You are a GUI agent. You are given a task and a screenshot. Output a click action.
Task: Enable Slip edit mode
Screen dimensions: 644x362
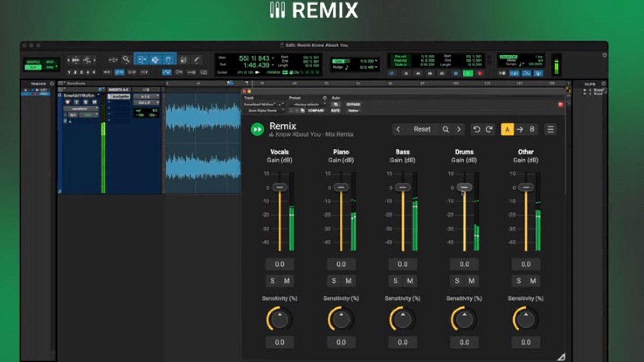coord(33,67)
